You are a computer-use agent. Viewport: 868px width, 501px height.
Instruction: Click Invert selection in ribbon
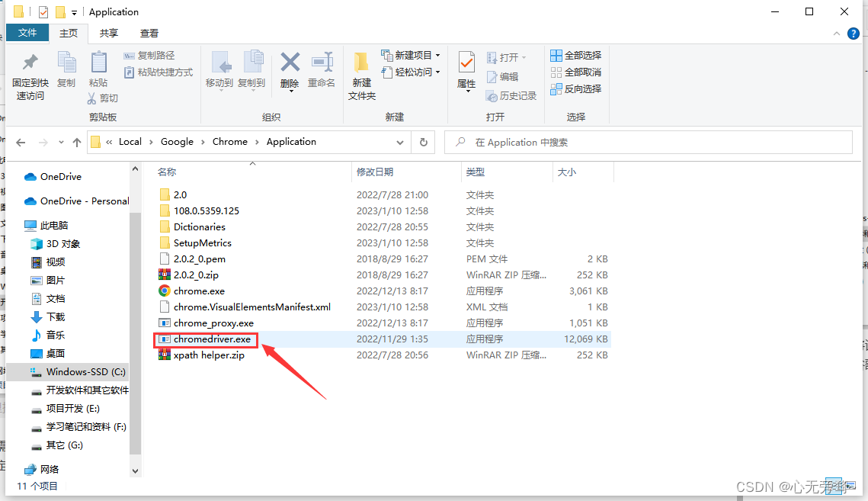[575, 88]
